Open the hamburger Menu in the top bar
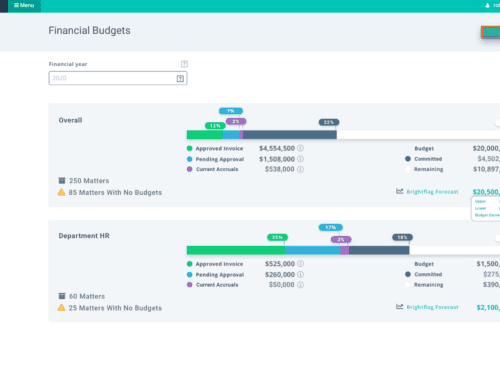 point(24,5)
